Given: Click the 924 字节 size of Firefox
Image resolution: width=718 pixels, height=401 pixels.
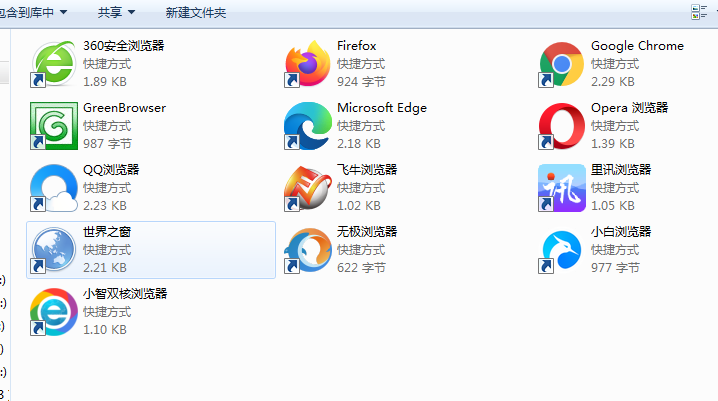Looking at the screenshot, I should point(361,82).
